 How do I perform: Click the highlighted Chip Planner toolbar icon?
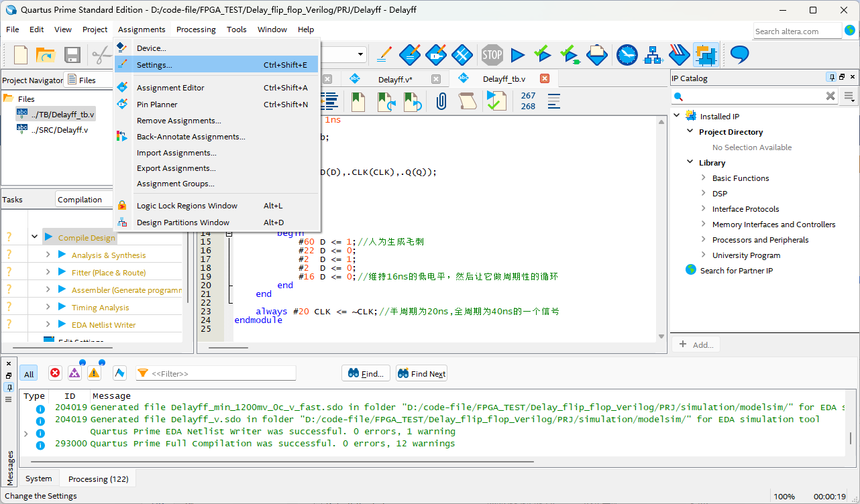coord(706,55)
